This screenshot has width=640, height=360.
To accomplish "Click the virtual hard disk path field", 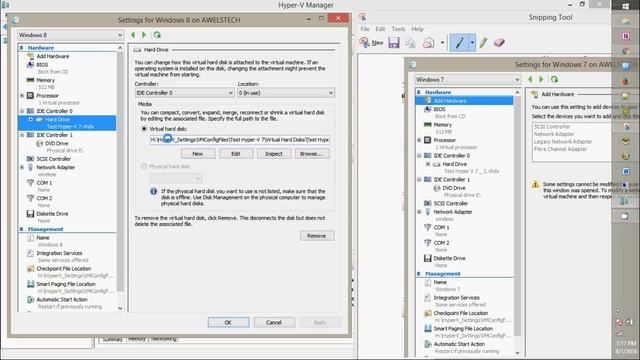I will pos(240,140).
